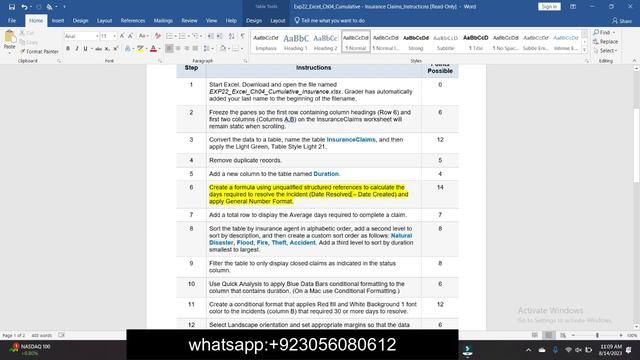
Task: Click the Select button in Editing
Action: click(605, 51)
